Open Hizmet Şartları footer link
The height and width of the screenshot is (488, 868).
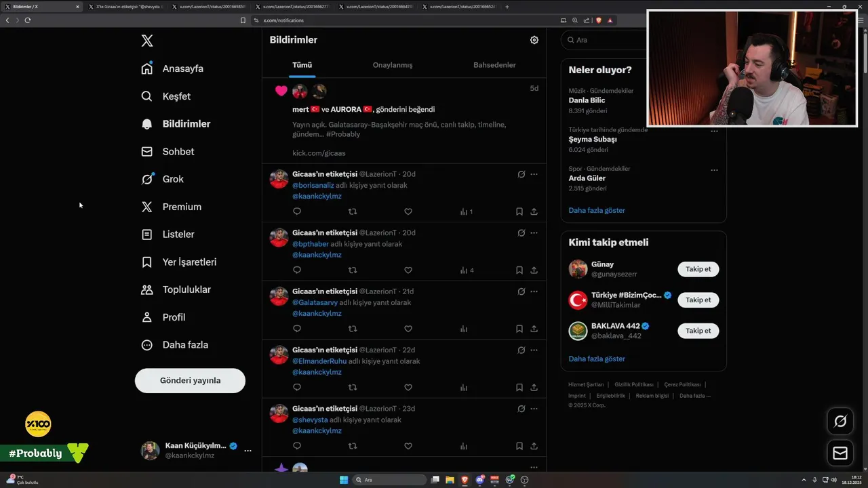pos(586,384)
